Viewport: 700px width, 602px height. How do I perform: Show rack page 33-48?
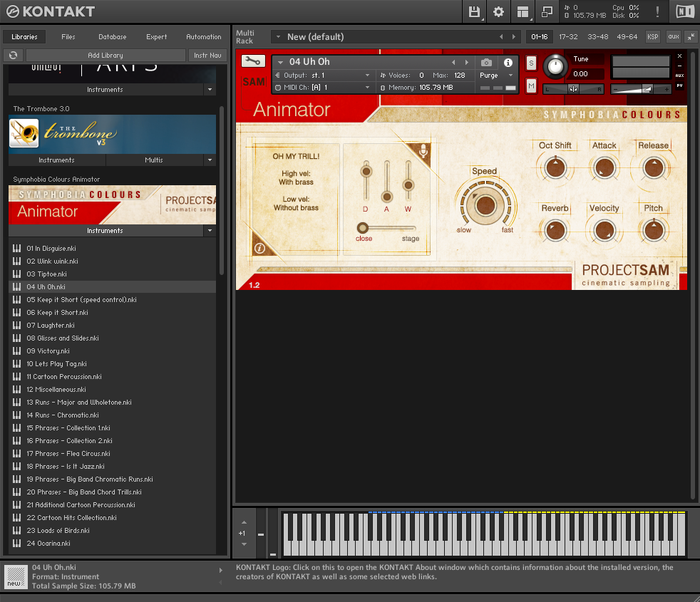(598, 37)
